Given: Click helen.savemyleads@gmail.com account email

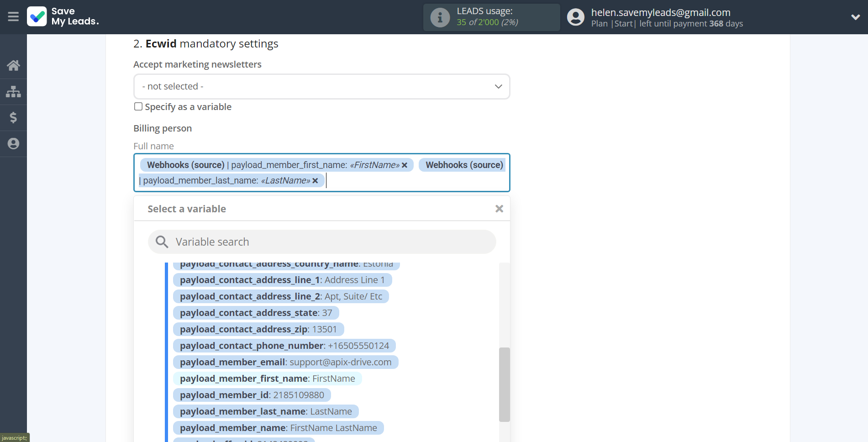Looking at the screenshot, I should [x=661, y=12].
